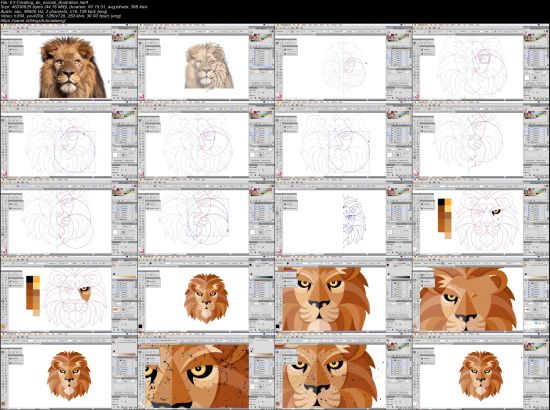Click the URL line below the video info
Viewport: 550px width, 410px height.
(x=33, y=20)
